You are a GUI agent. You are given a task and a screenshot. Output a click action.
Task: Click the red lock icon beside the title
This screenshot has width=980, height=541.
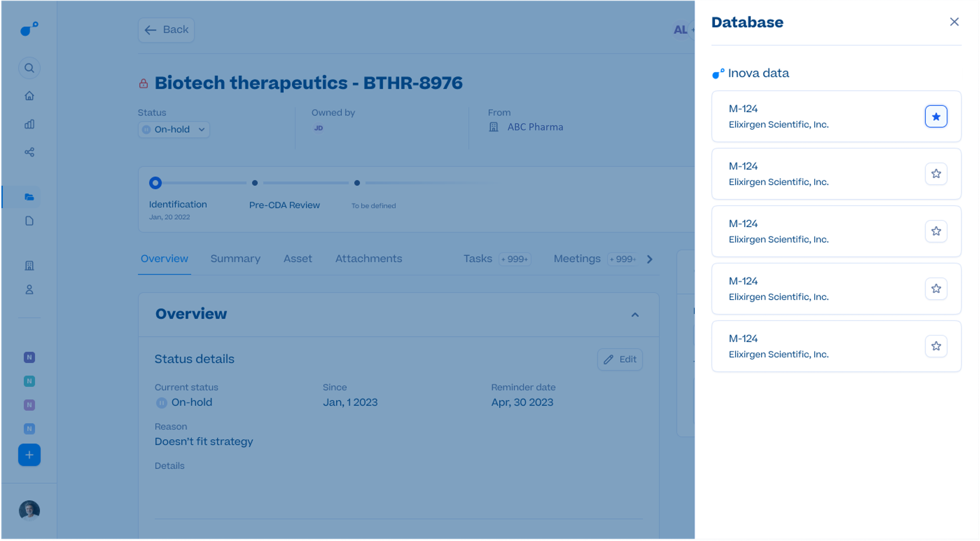(x=143, y=83)
